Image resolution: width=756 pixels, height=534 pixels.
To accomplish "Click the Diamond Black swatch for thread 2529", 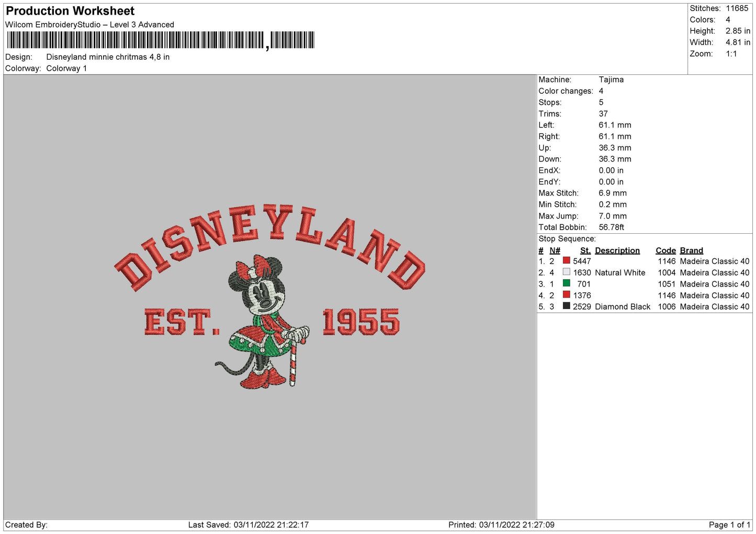I will pyautogui.click(x=566, y=306).
